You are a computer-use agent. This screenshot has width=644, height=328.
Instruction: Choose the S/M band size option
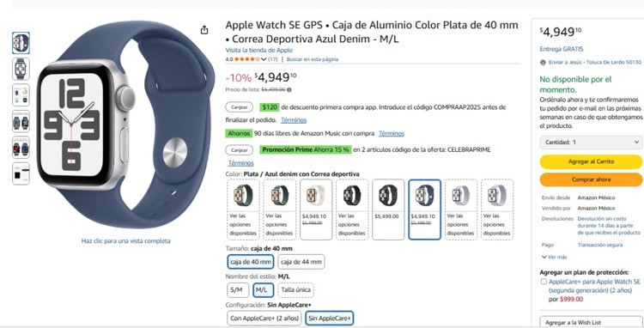238,290
